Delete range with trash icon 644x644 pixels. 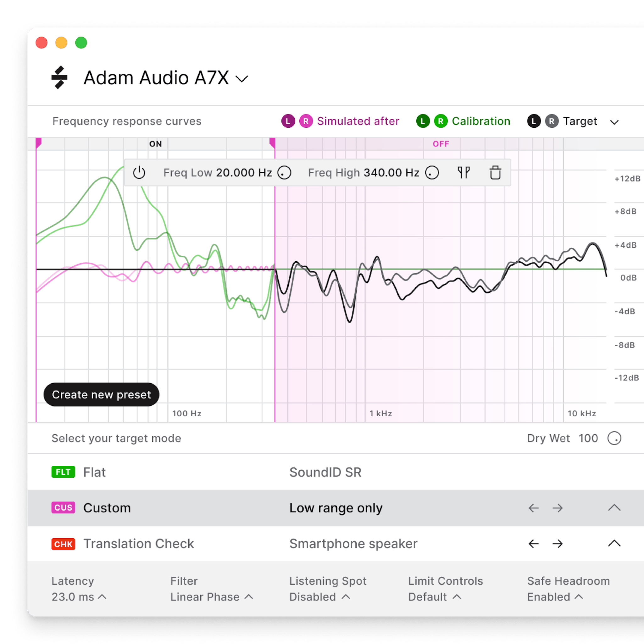tap(495, 173)
